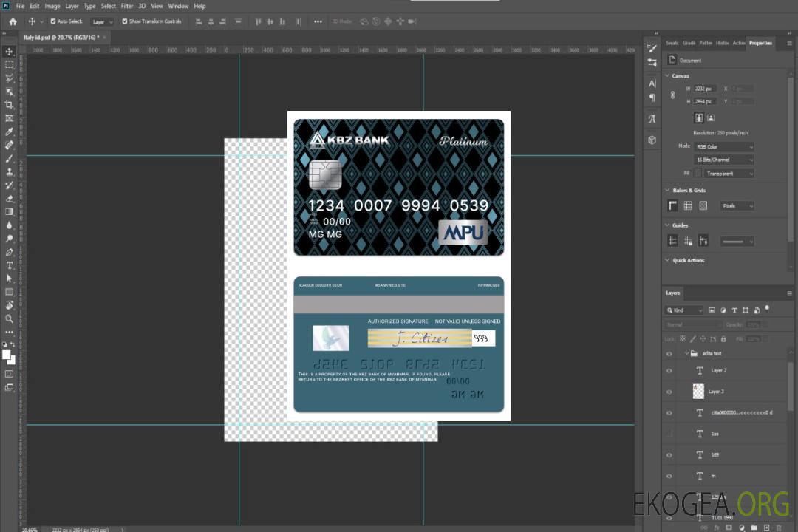The height and width of the screenshot is (532, 798).
Task: Open the 16 Bits/Channel dropdown
Action: pyautogui.click(x=723, y=160)
